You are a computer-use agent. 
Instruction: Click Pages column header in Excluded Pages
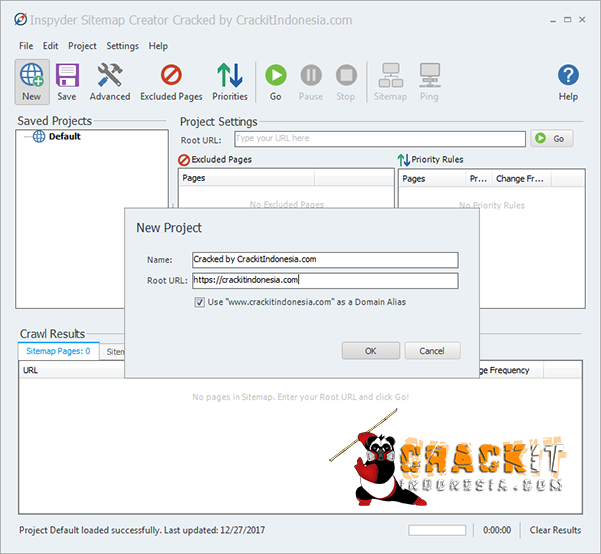(x=246, y=178)
